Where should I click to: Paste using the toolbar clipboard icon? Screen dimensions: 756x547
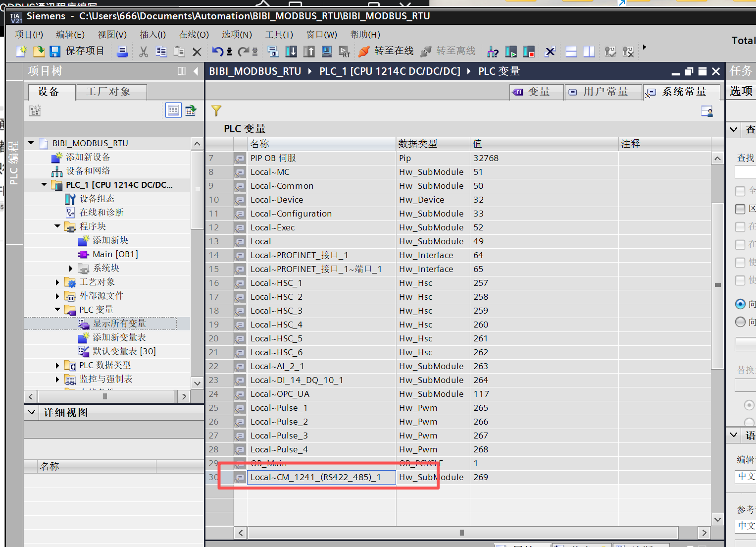point(179,52)
